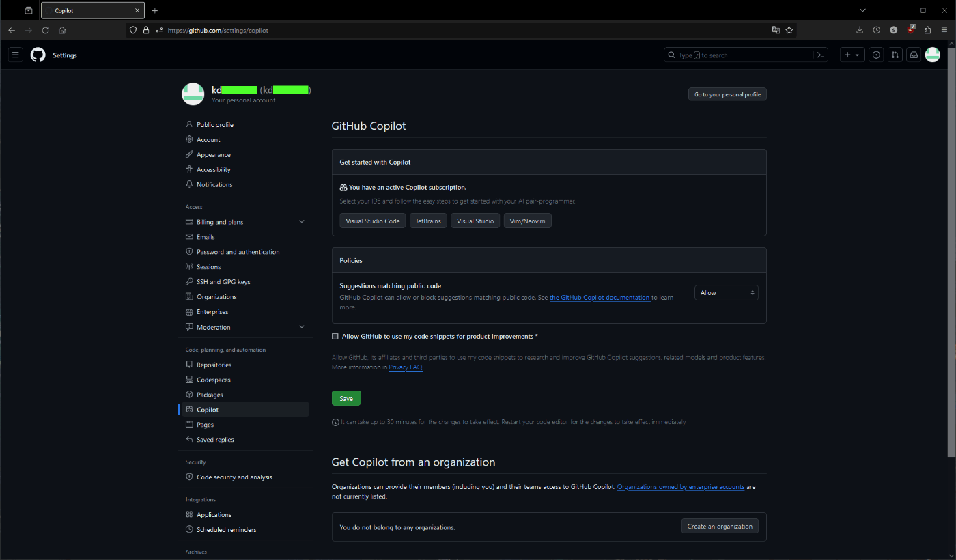Screen dimensions: 956x560
Task: Open a new browser tab
Action: click(155, 10)
